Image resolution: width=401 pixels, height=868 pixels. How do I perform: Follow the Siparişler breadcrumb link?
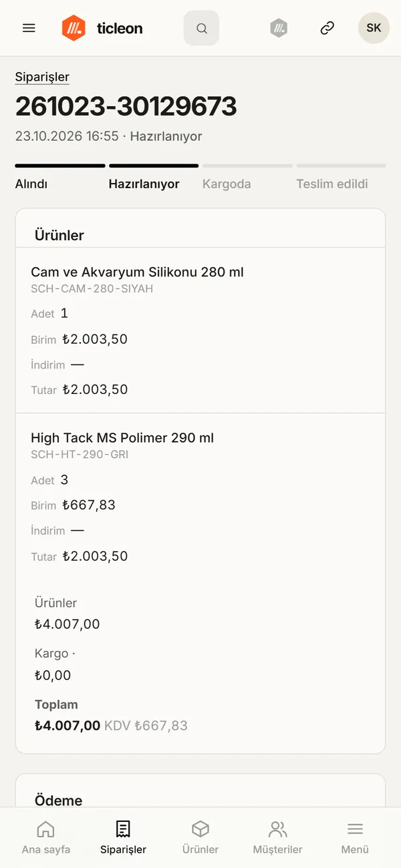click(42, 77)
